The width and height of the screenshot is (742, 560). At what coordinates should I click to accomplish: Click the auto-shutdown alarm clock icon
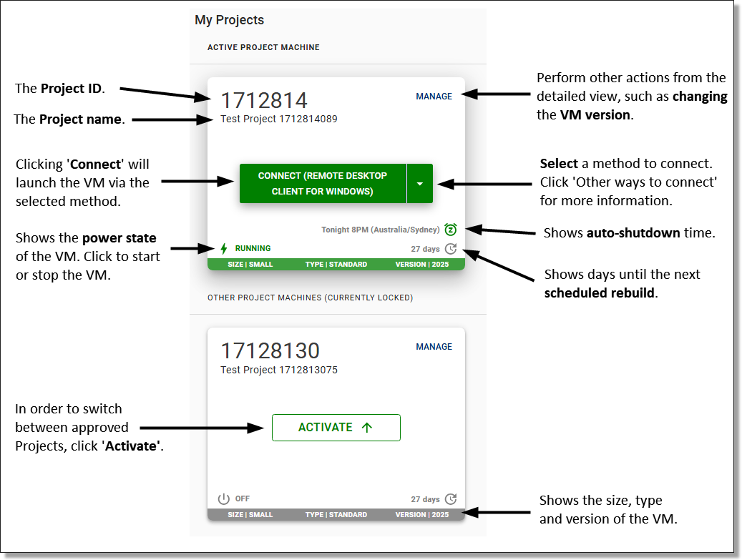click(x=450, y=230)
